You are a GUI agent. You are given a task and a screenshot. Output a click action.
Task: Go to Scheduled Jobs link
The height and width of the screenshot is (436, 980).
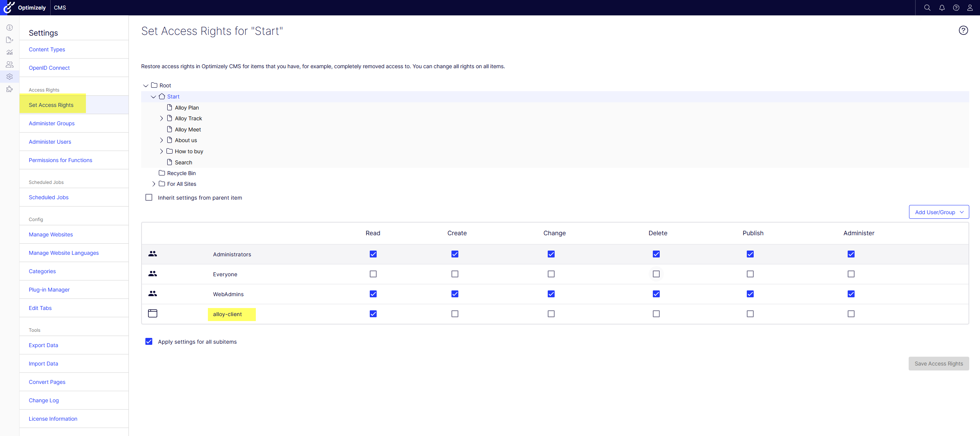coord(49,197)
